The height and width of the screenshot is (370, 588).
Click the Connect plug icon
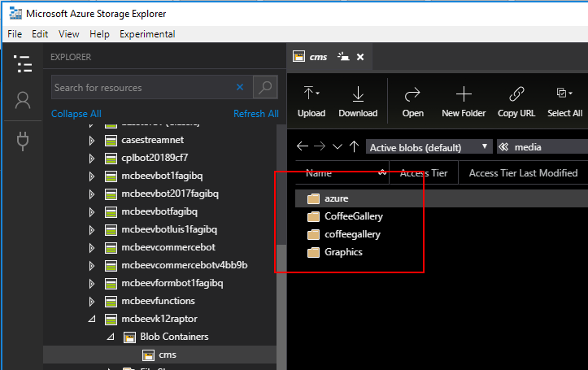23,141
